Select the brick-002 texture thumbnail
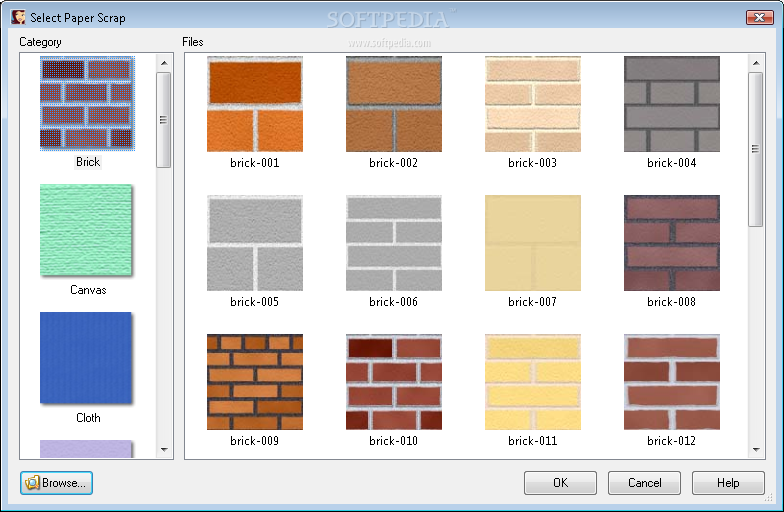784x512 pixels. 394,104
